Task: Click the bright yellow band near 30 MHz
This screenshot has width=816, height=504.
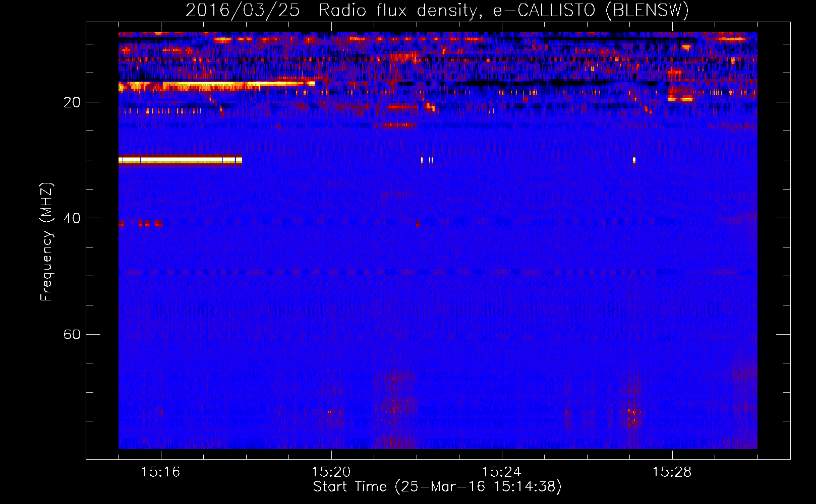Action: click(180, 160)
